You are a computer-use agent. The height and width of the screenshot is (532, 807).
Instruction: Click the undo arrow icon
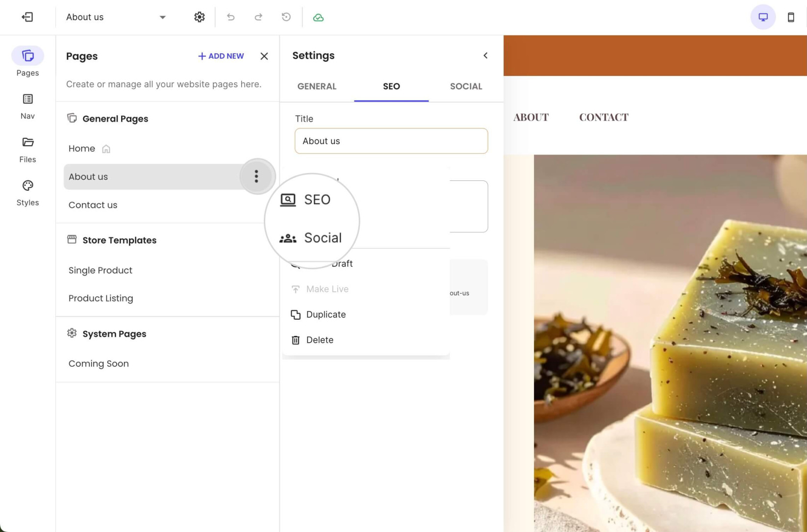coord(230,17)
